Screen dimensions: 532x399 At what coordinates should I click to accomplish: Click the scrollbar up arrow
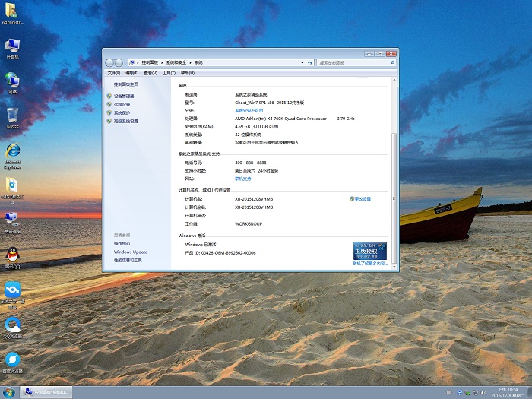pos(394,80)
